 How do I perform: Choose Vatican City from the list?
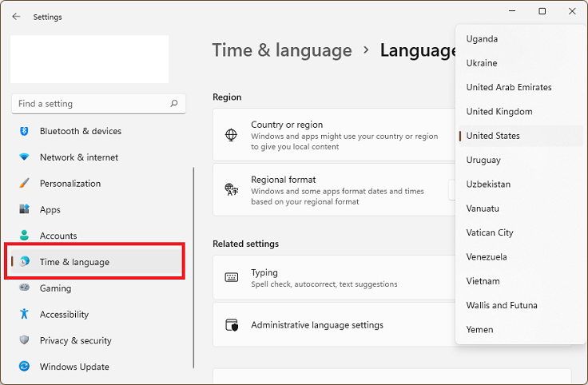pos(521,232)
